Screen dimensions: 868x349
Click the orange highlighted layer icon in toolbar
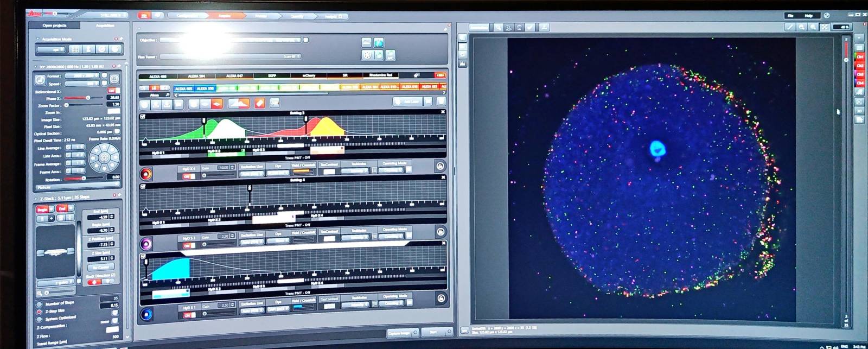(217, 103)
